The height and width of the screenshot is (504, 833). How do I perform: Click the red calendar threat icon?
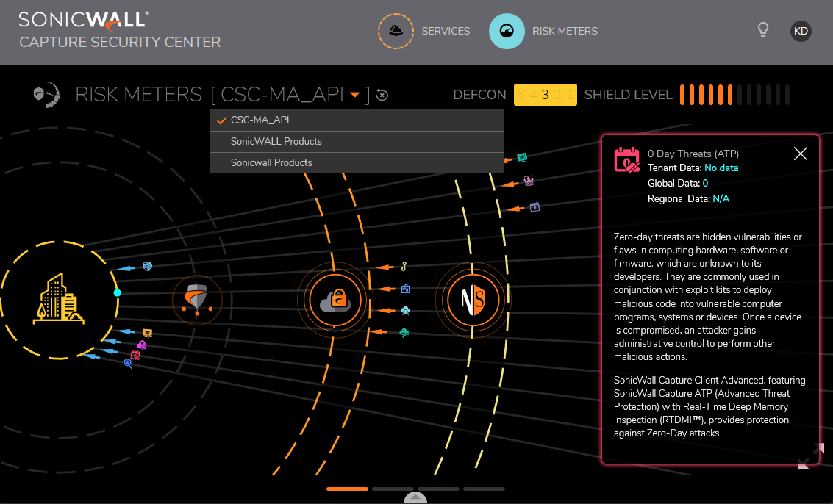[x=135, y=355]
